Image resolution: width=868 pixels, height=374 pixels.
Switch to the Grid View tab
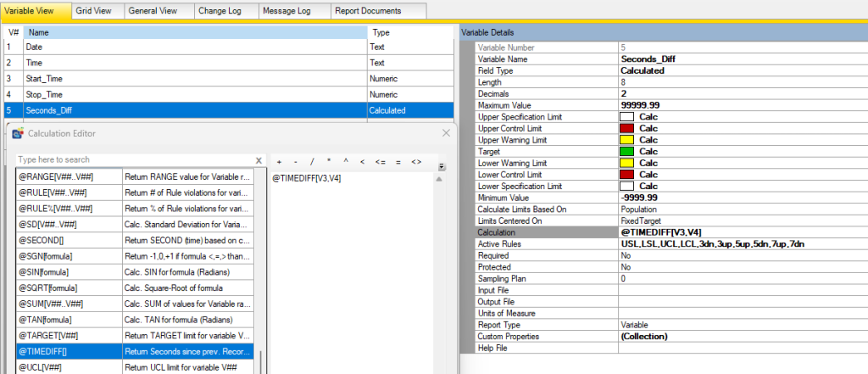93,11
